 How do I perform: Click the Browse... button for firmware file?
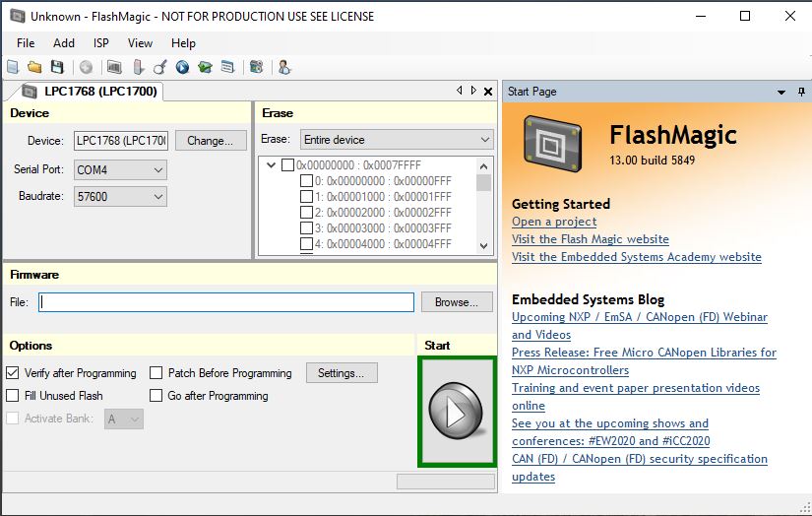tap(456, 302)
